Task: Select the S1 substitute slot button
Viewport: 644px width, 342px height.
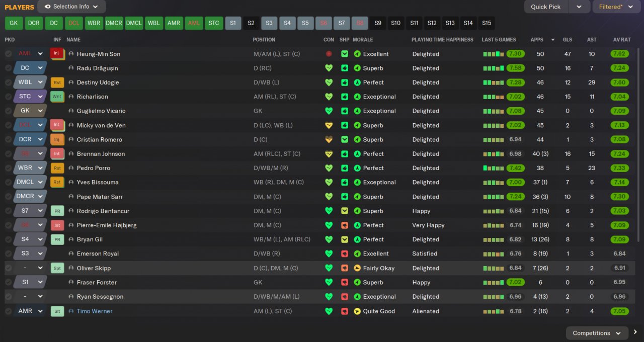Action: click(x=233, y=23)
